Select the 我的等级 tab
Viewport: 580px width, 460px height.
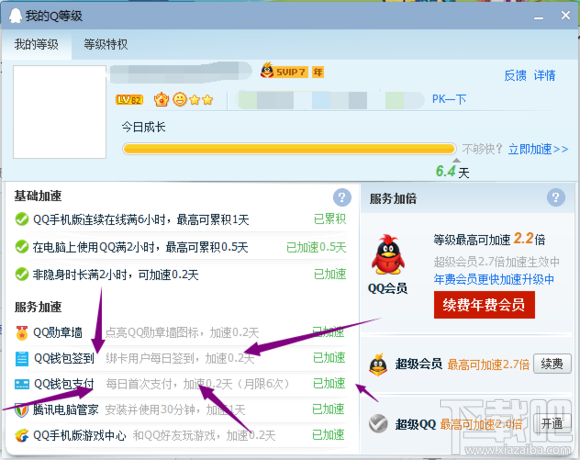pyautogui.click(x=37, y=44)
